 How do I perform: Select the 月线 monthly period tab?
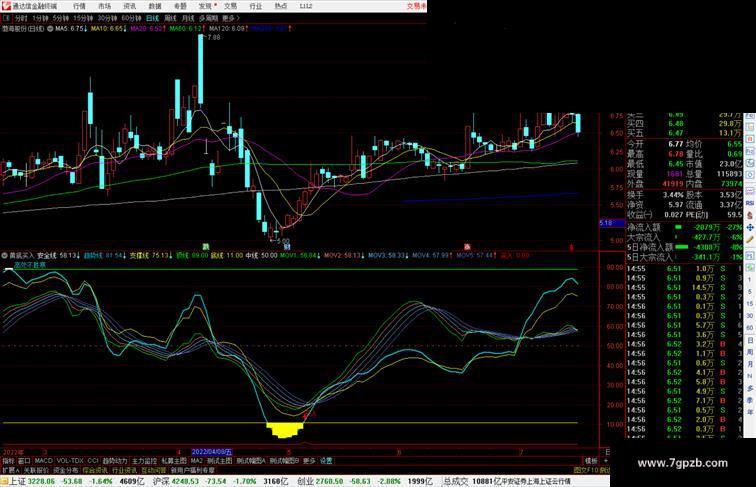tap(188, 18)
